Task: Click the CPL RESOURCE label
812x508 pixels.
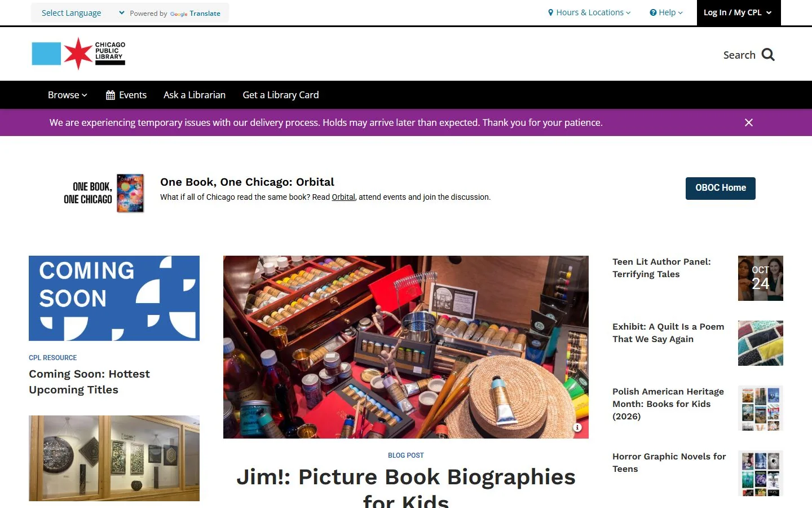Action: (53, 358)
